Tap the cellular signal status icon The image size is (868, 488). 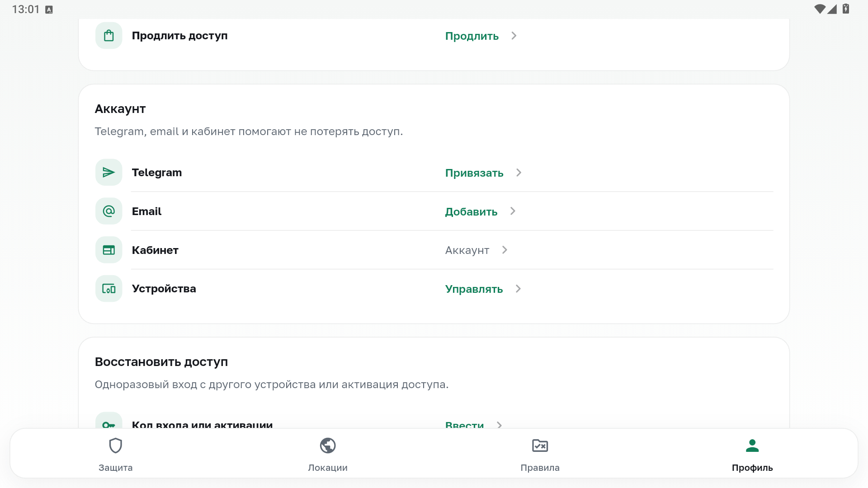(x=832, y=9)
